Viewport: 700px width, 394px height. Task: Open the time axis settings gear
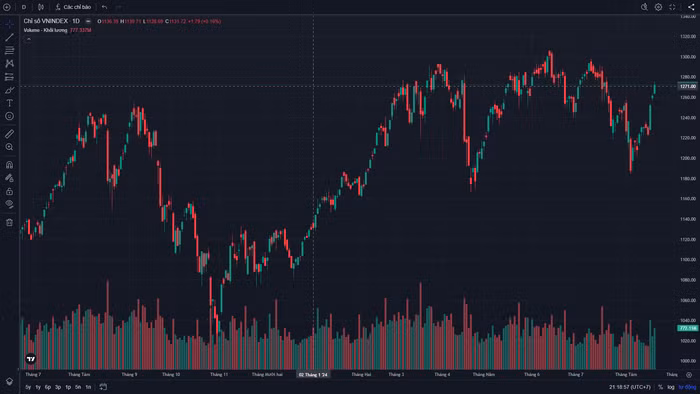click(689, 375)
